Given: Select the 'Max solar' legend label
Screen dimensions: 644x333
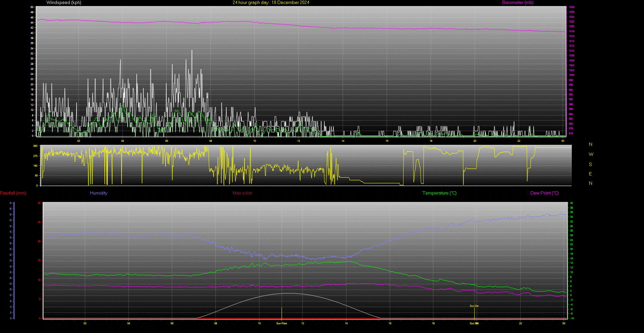Looking at the screenshot, I should 242,193.
